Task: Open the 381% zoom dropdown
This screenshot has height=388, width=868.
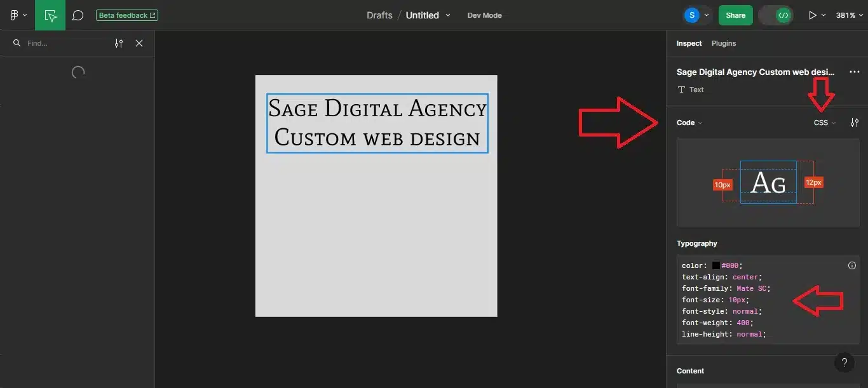Action: tap(850, 15)
